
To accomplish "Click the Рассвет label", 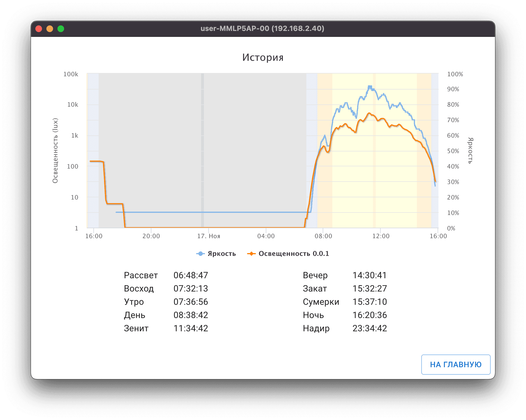I will click(x=141, y=275).
